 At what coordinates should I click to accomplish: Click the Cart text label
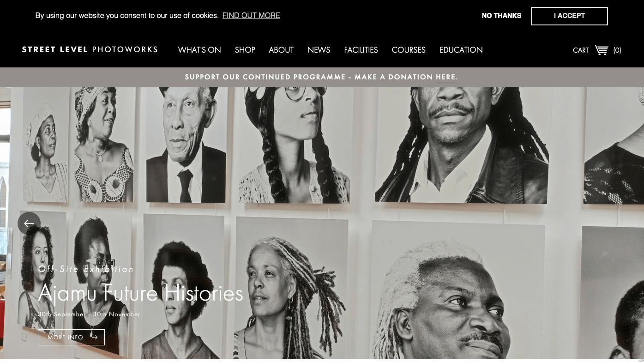[x=581, y=50]
